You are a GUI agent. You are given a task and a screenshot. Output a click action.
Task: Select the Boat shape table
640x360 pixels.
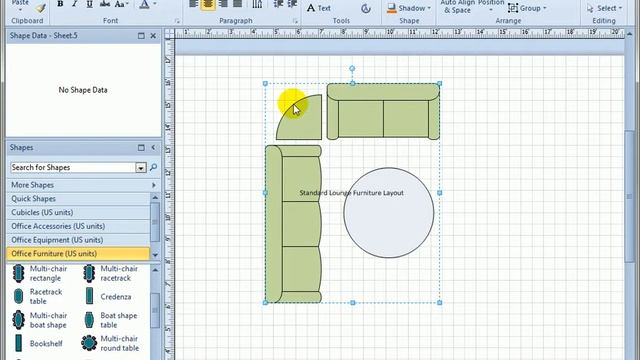[x=111, y=320]
